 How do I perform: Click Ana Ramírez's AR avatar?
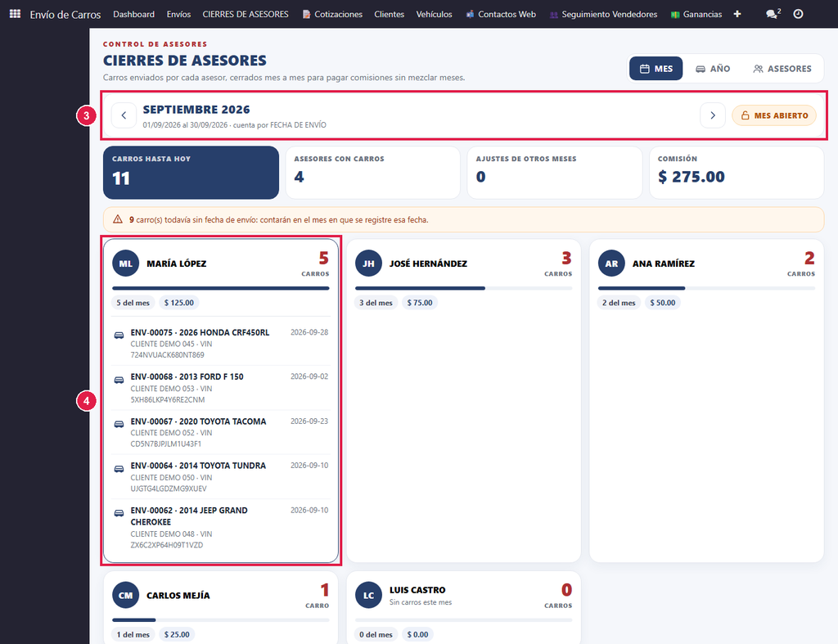tap(611, 263)
